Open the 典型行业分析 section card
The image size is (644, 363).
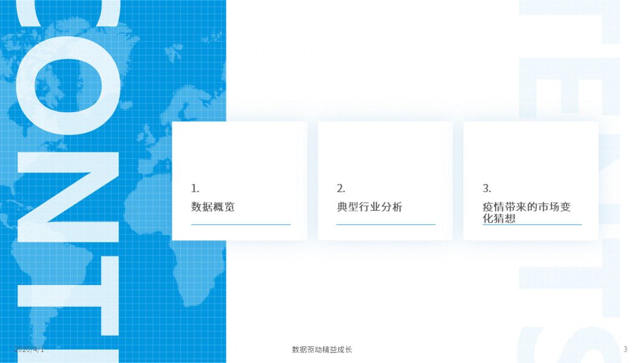pyautogui.click(x=385, y=181)
